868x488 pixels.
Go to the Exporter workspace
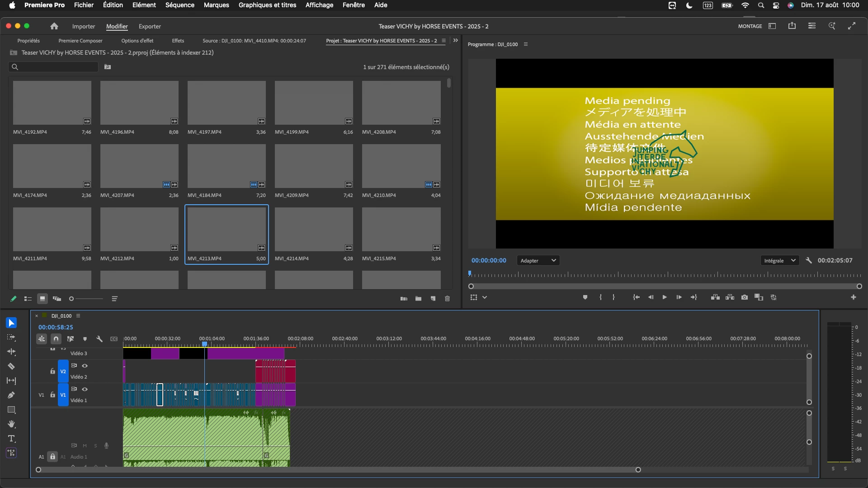(150, 26)
